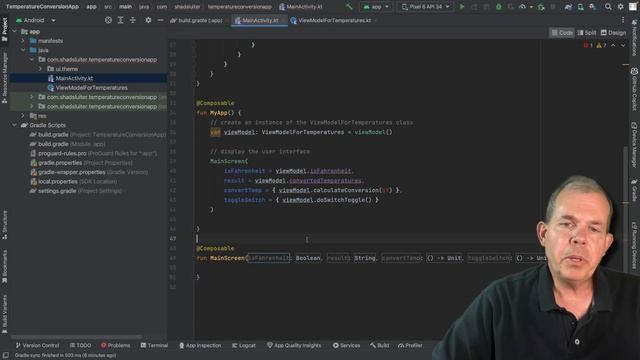Toggle the Structure tool window

tap(4, 224)
